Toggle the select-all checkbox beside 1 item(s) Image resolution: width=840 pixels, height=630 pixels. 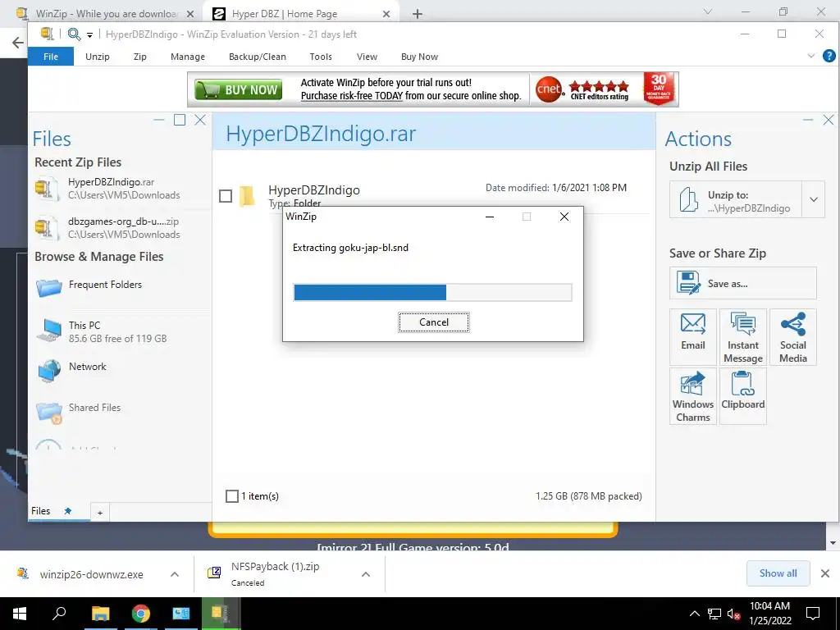232,496
